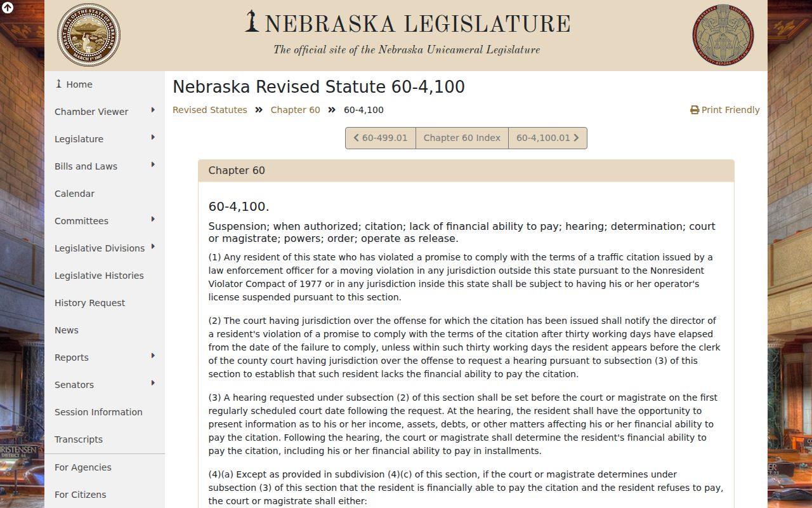The image size is (812, 508).
Task: Select Legislative Histories in the sidebar
Action: [105, 276]
